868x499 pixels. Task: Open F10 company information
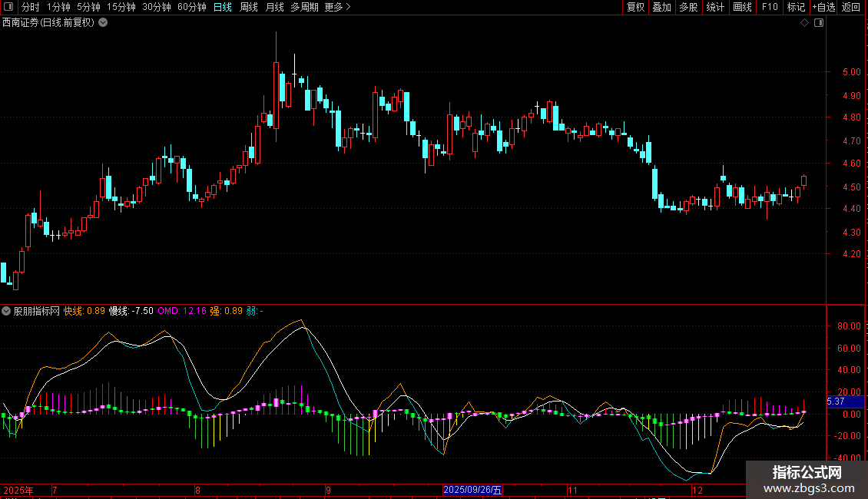point(769,8)
